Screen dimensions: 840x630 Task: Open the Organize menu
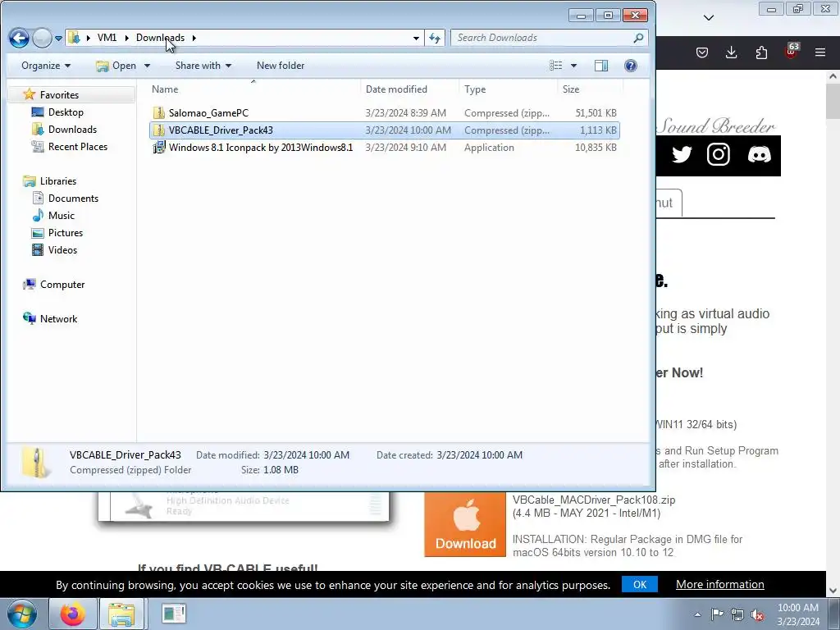(x=46, y=66)
